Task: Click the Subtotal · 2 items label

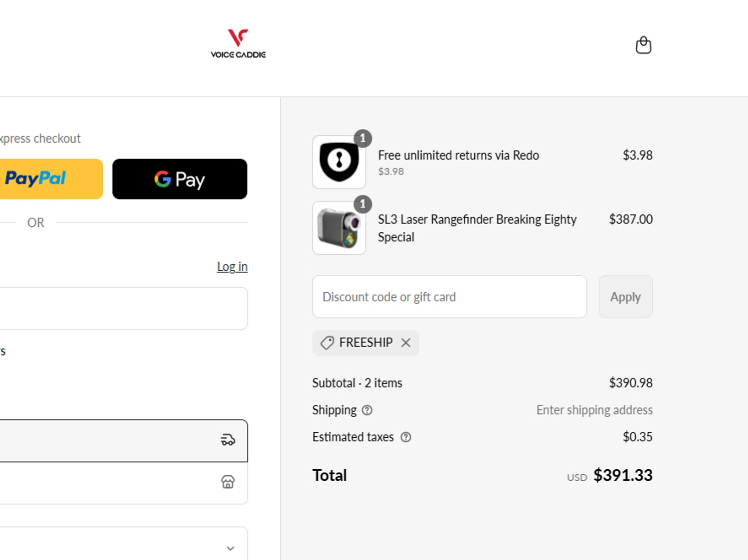Action: [x=357, y=383]
